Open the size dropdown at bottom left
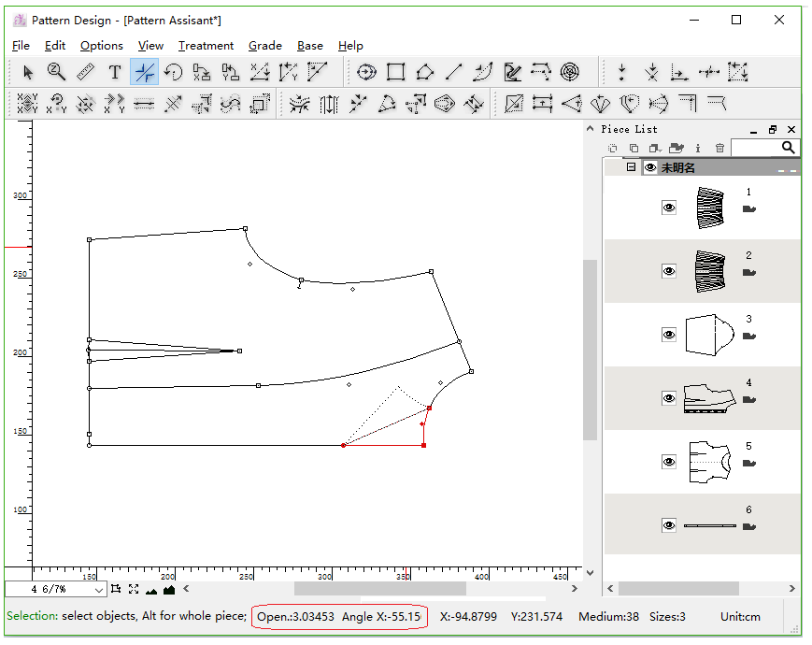The height and width of the screenshot is (645, 812). (99, 590)
